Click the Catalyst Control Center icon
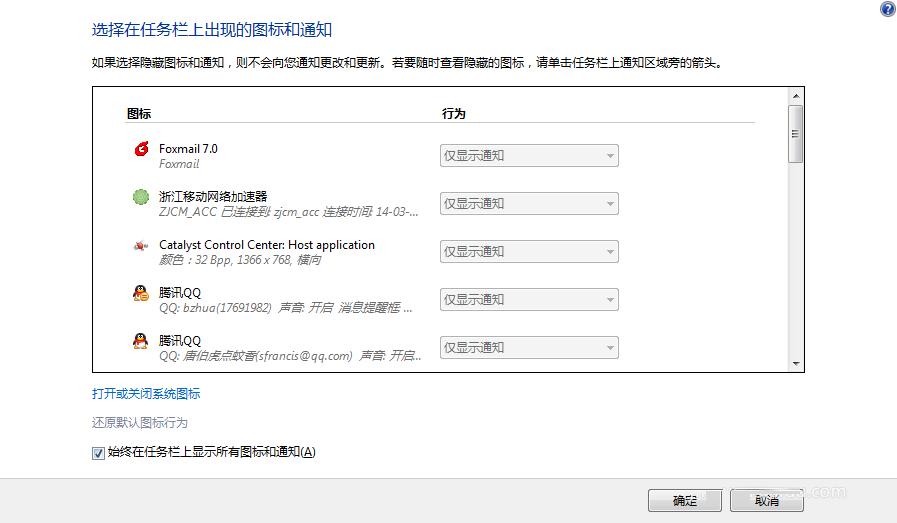Viewport: 897px width, 523px height. click(141, 246)
